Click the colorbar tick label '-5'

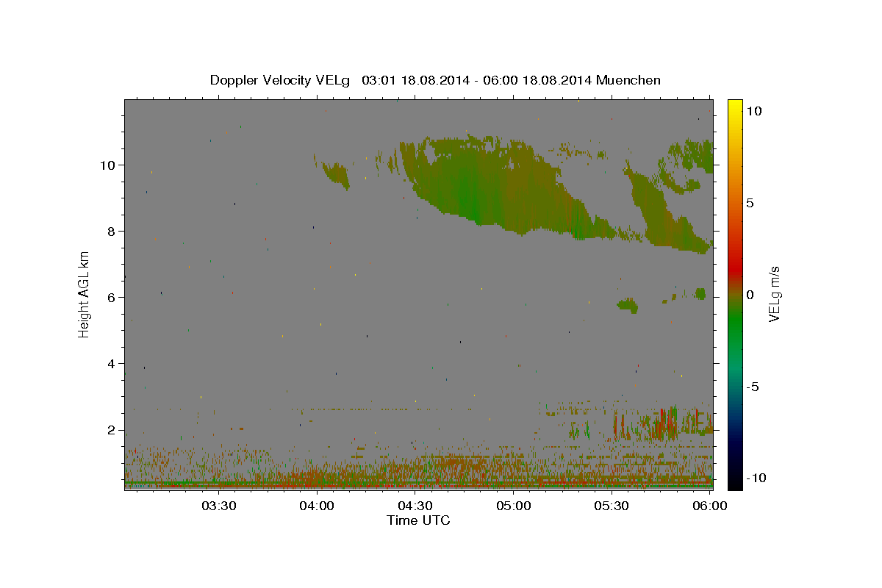[x=753, y=387]
